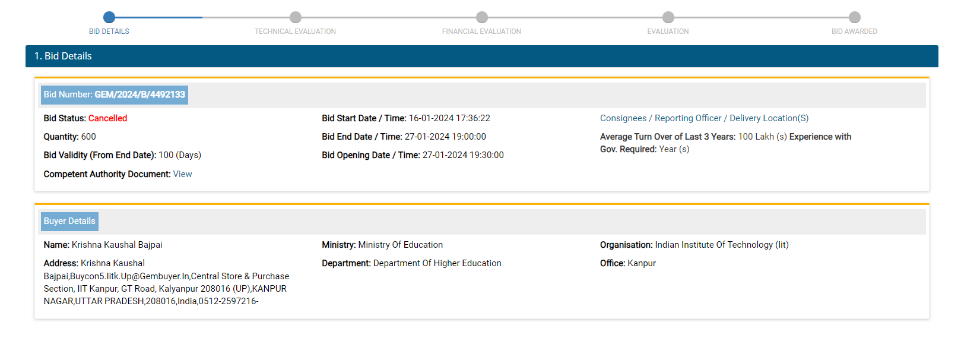Image resolution: width=980 pixels, height=344 pixels.
Task: View the Competent Authority Document
Action: point(182,174)
